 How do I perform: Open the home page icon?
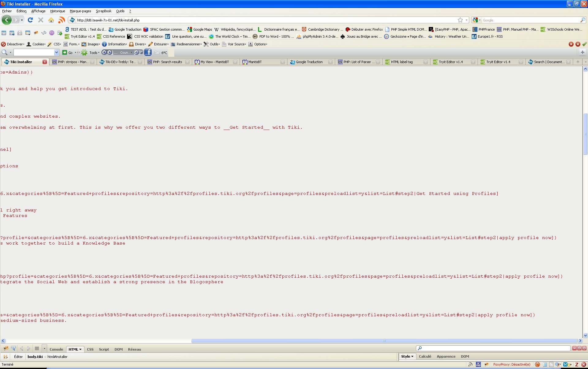coord(51,20)
